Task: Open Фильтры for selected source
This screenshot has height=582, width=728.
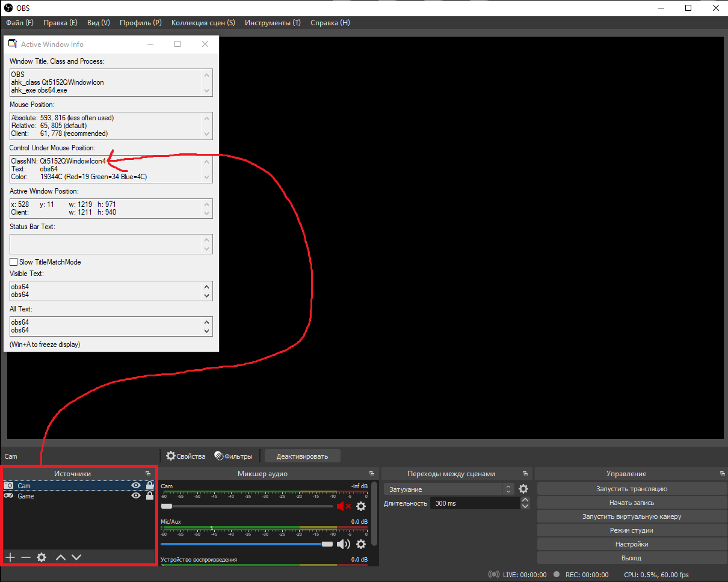Action: point(233,456)
